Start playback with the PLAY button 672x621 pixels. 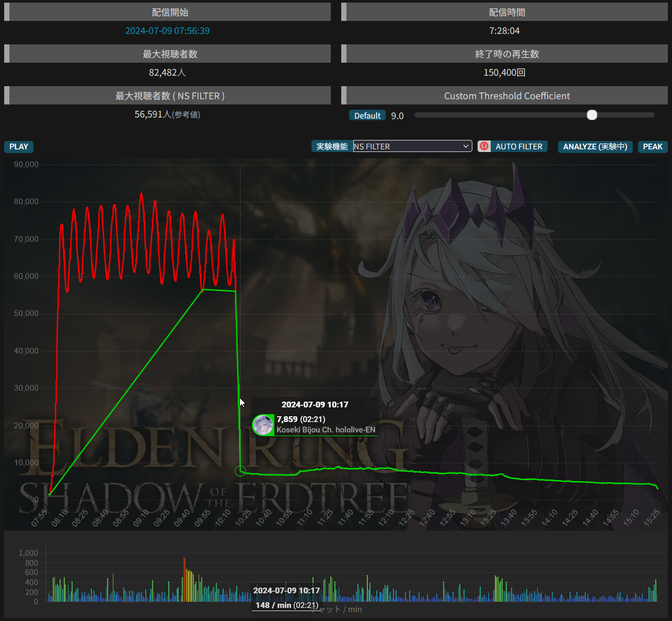[19, 147]
